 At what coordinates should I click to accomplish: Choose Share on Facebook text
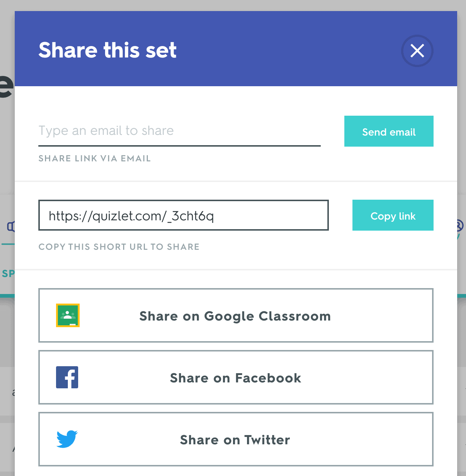tap(236, 378)
